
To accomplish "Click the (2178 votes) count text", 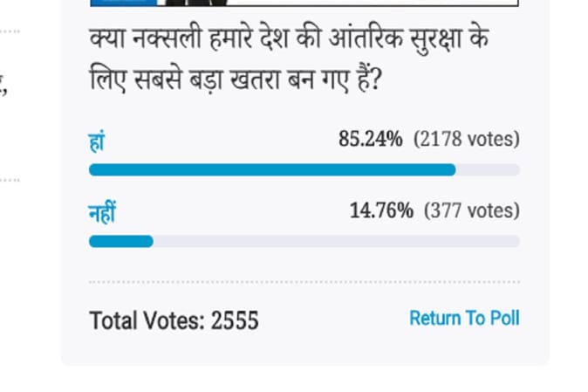I will [467, 139].
